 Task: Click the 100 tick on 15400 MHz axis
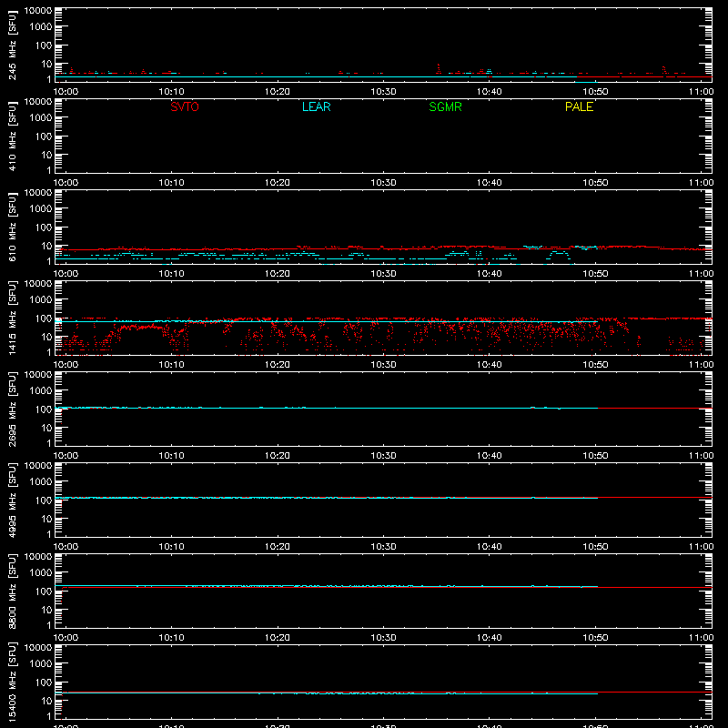[44, 682]
